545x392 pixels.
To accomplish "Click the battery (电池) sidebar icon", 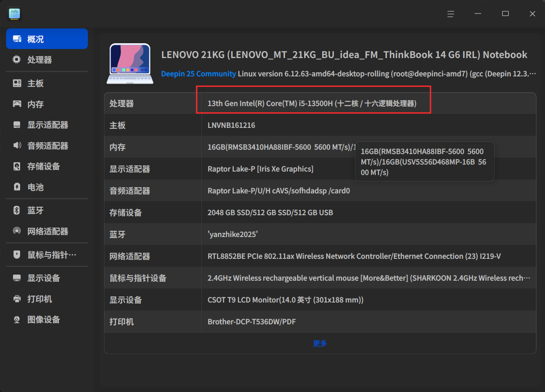I will 17,187.
